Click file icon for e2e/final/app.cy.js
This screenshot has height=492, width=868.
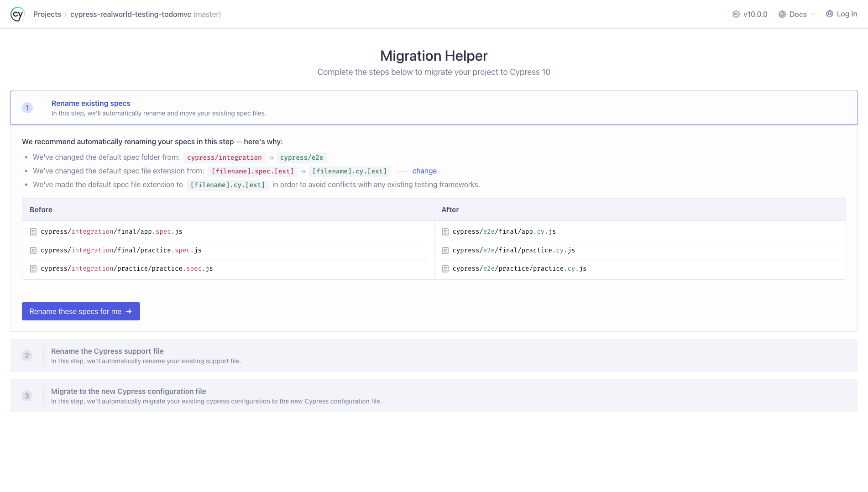tap(445, 232)
